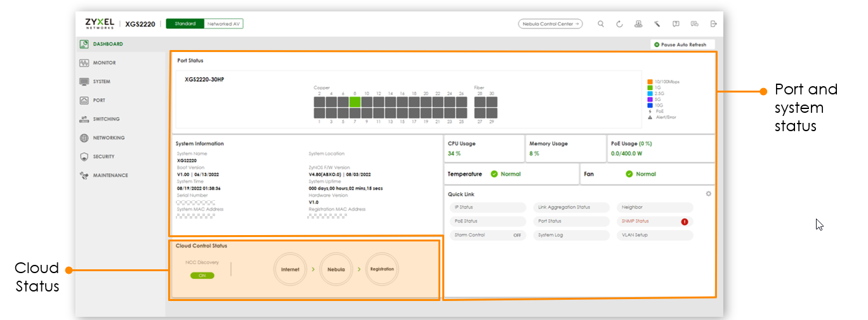Click the save configuration icon in header
Screen dimensions: 868x320
point(638,24)
